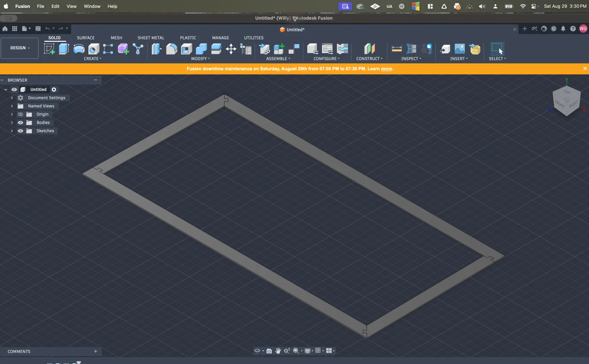
Task: Open the CONSTRUCT panel dropdown
Action: pyautogui.click(x=370, y=58)
